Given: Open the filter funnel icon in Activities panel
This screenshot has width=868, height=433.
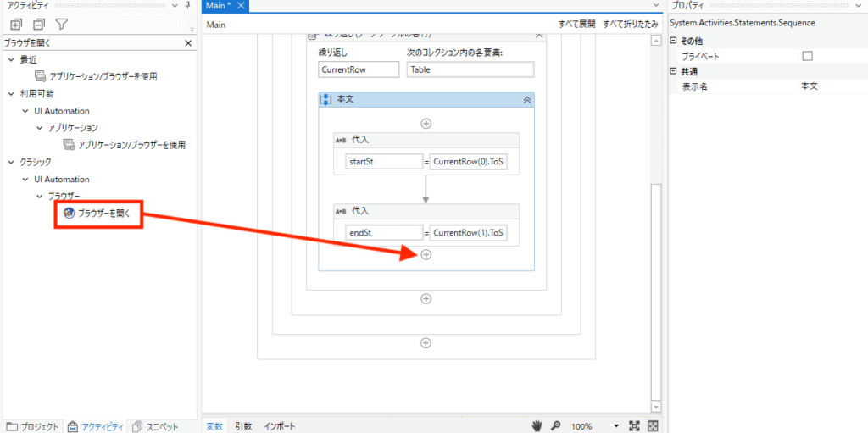Looking at the screenshot, I should tap(61, 25).
